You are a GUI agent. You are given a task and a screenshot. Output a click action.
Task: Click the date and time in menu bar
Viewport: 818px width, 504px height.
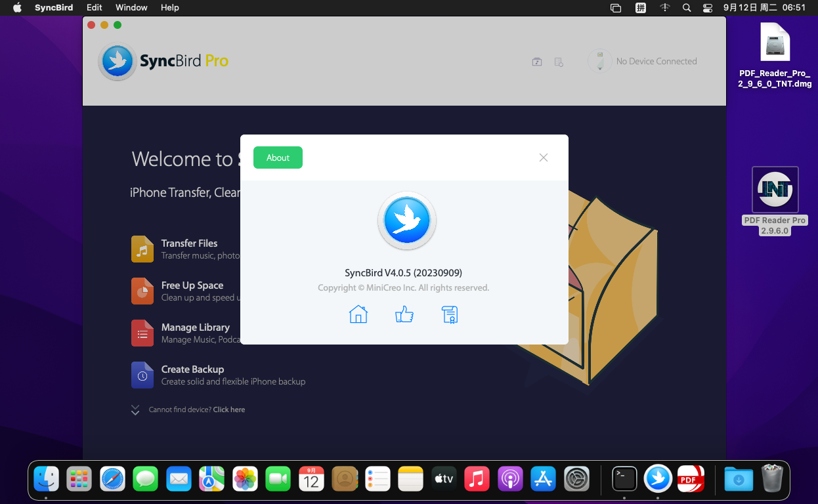(x=764, y=7)
